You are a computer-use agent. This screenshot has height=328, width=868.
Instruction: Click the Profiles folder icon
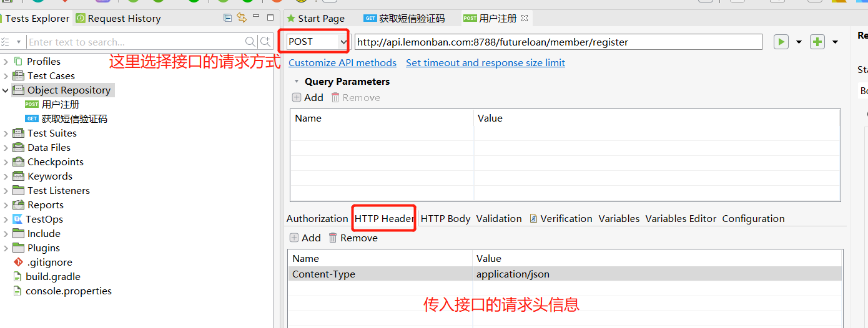point(18,61)
